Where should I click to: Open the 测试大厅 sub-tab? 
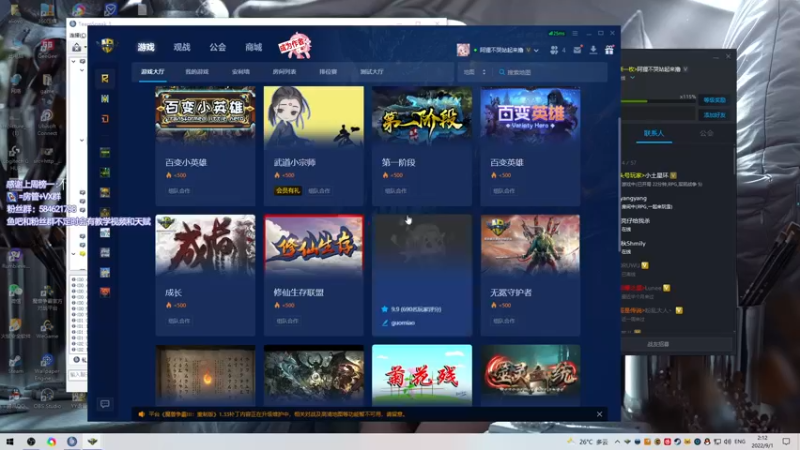point(371,72)
